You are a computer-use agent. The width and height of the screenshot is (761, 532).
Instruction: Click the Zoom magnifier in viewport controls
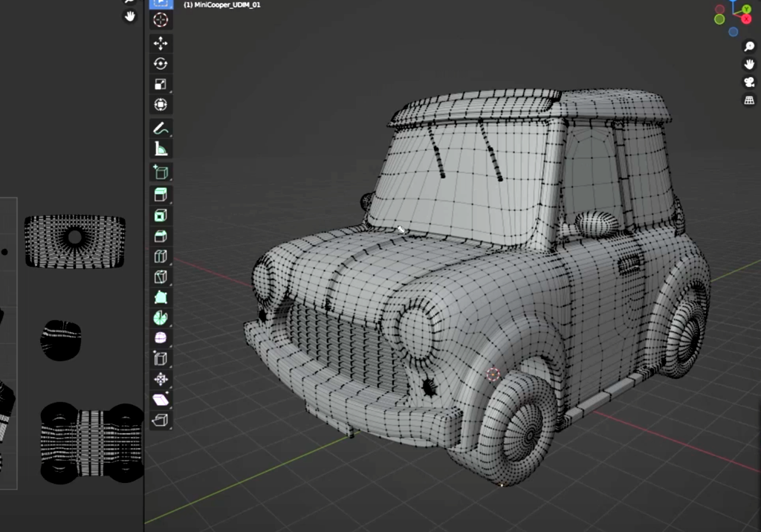click(749, 46)
